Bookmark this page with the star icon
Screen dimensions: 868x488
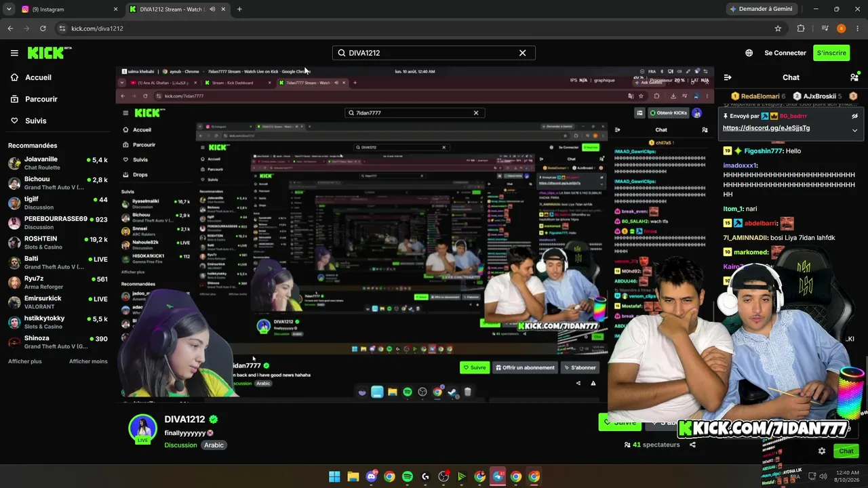(x=778, y=28)
